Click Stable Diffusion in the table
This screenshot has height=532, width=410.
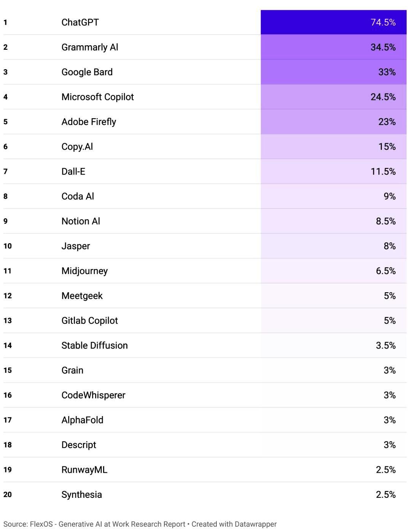(x=94, y=345)
